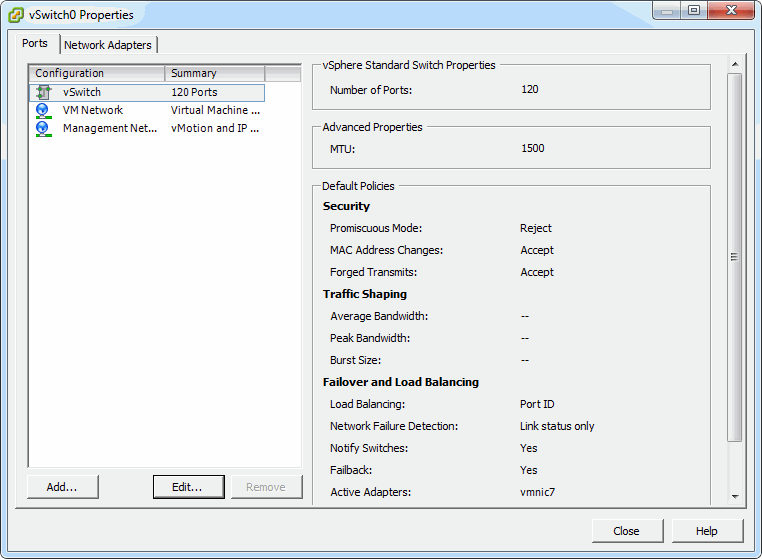762x559 pixels.
Task: Sort by the Configuration column header
Action: 97,73
